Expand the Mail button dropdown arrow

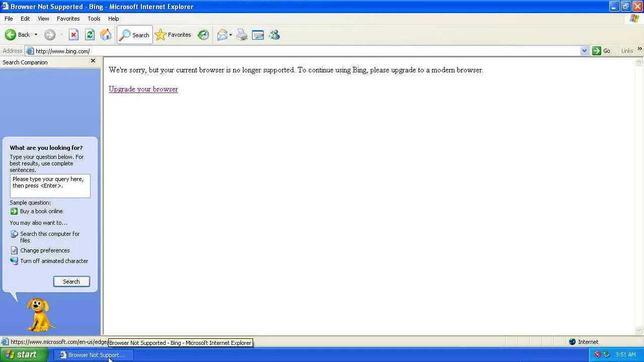231,35
